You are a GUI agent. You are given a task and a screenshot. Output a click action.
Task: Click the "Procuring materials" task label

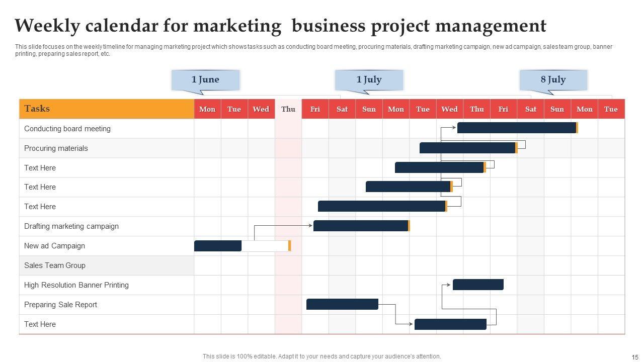(x=56, y=148)
